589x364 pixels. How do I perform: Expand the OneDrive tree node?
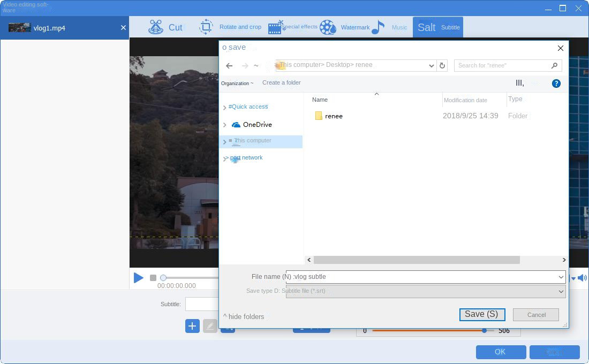point(224,125)
